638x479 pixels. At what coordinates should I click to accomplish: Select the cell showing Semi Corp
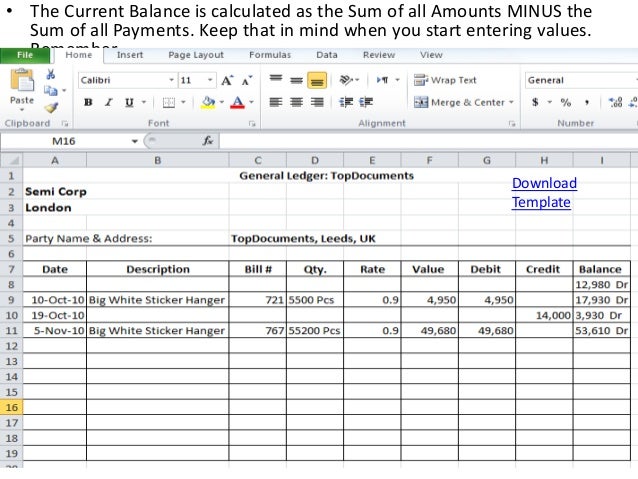pyautogui.click(x=55, y=192)
